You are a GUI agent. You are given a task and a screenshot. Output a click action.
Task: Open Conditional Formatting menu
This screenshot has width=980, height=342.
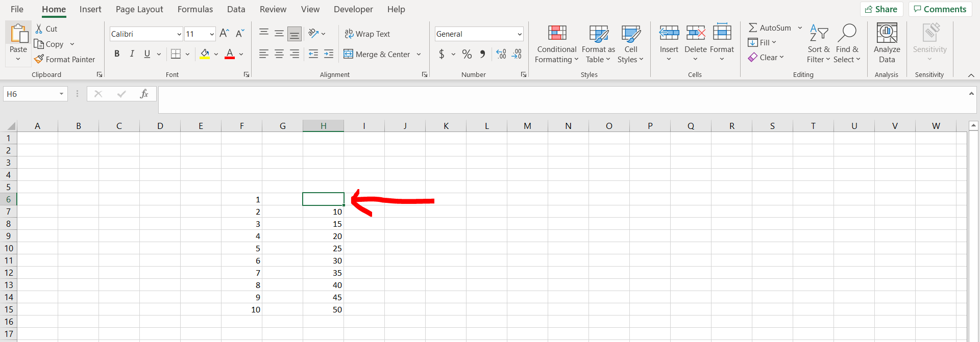click(557, 44)
